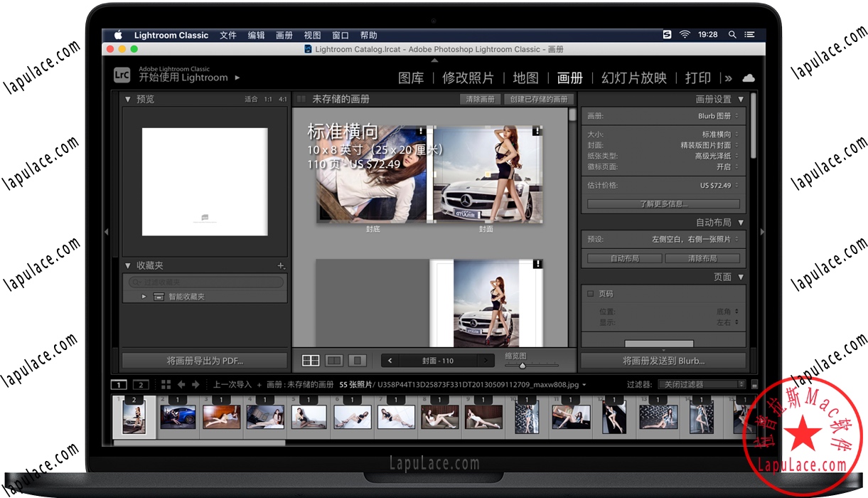Select the multi-page view icon
This screenshot has width=868, height=498.
[x=311, y=360]
